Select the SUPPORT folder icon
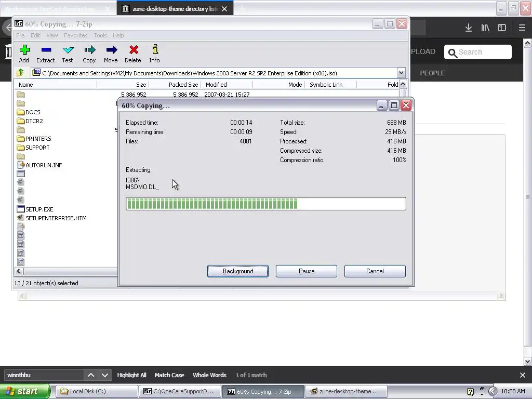Screen dimensions: 532x399 pos(21,147)
